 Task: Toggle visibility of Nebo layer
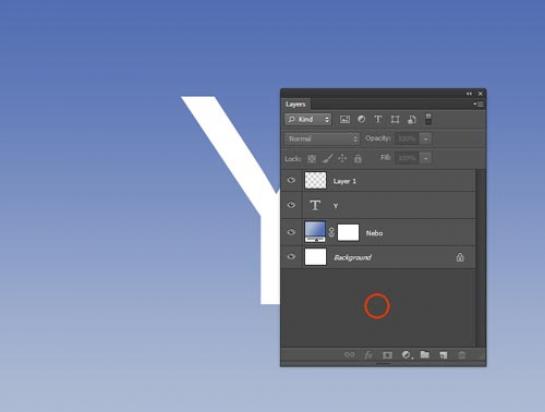point(291,232)
